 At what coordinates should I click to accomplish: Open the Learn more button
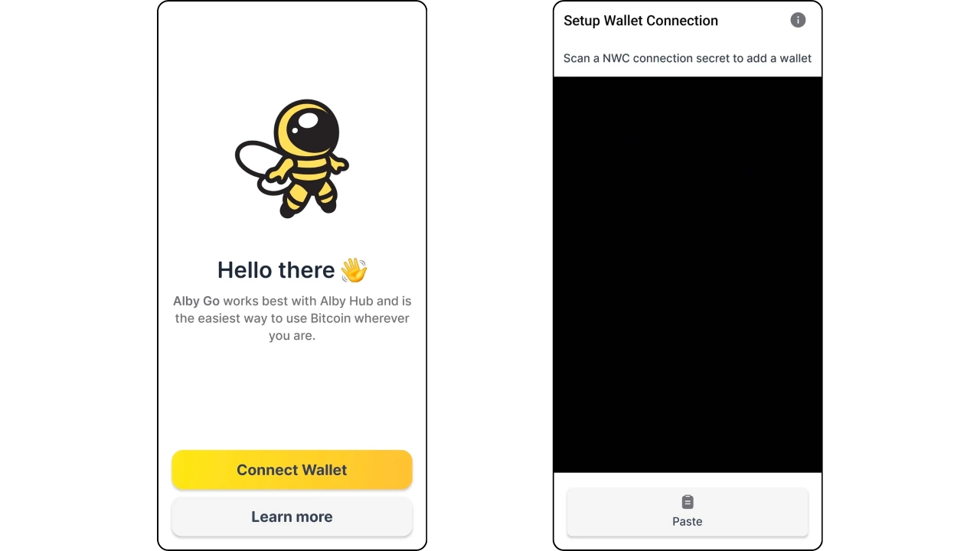coord(292,517)
